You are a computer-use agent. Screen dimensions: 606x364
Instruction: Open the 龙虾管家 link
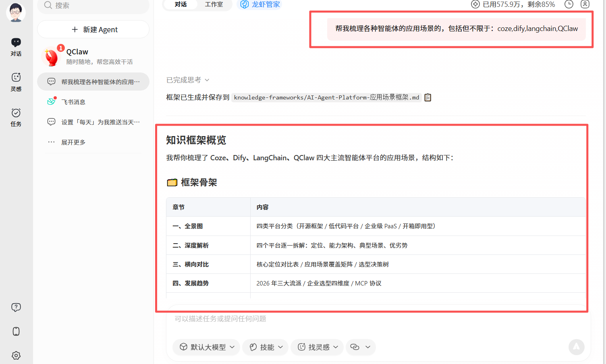pos(260,4)
